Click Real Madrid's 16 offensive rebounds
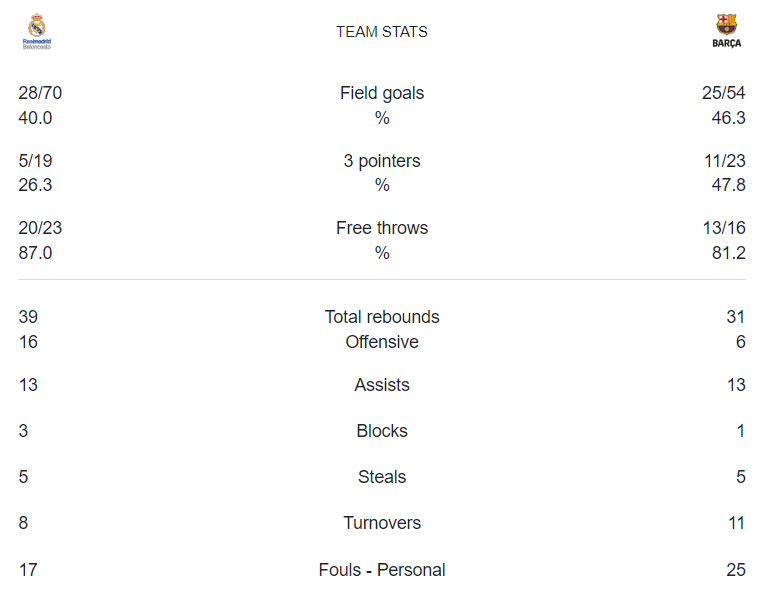The image size is (762, 600). pos(28,342)
